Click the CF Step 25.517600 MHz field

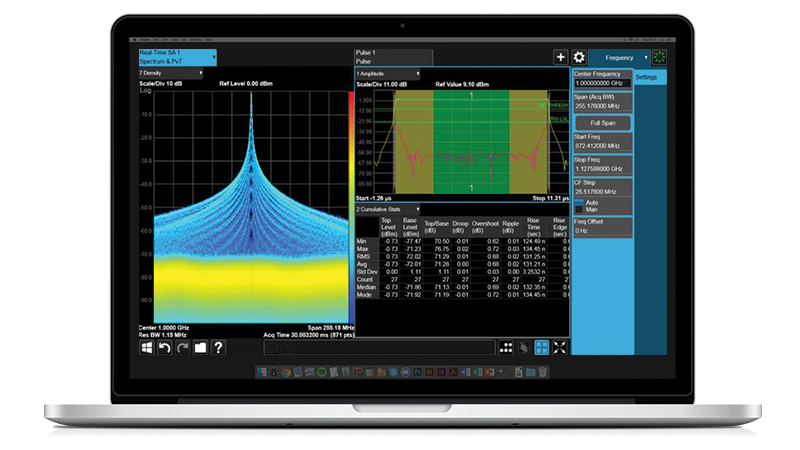pyautogui.click(x=603, y=187)
